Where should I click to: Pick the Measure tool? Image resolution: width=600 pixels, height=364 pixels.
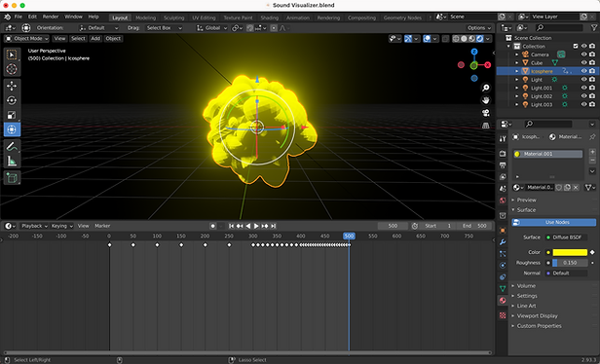(12, 161)
